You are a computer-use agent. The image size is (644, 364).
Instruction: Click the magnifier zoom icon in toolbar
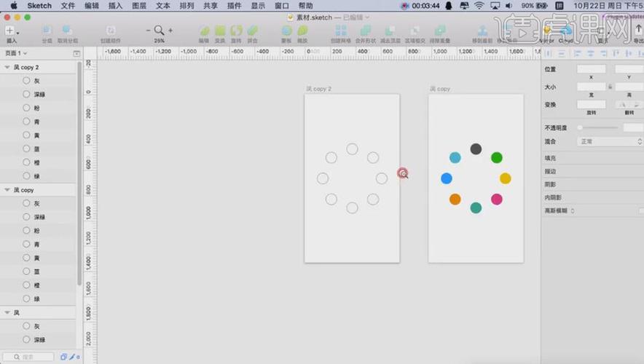(159, 31)
